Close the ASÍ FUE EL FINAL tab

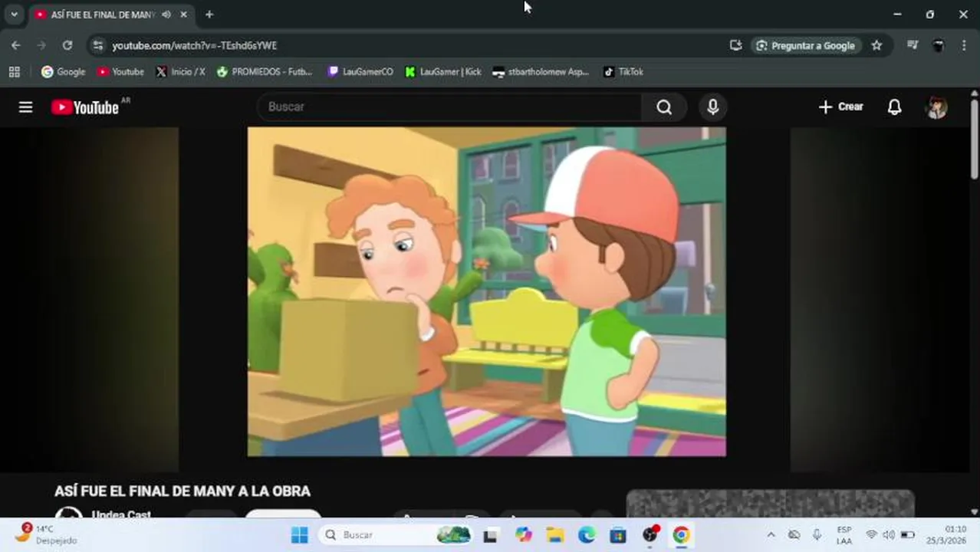tap(183, 15)
